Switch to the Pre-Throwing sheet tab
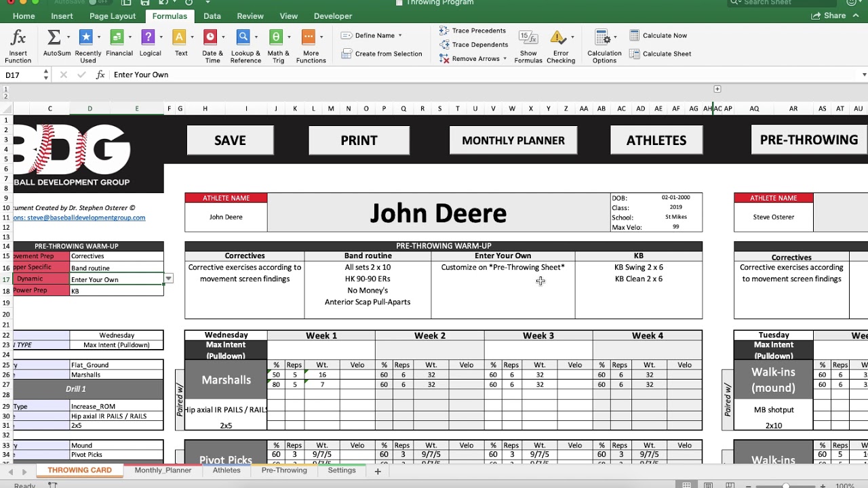This screenshot has height=488, width=868. (284, 470)
